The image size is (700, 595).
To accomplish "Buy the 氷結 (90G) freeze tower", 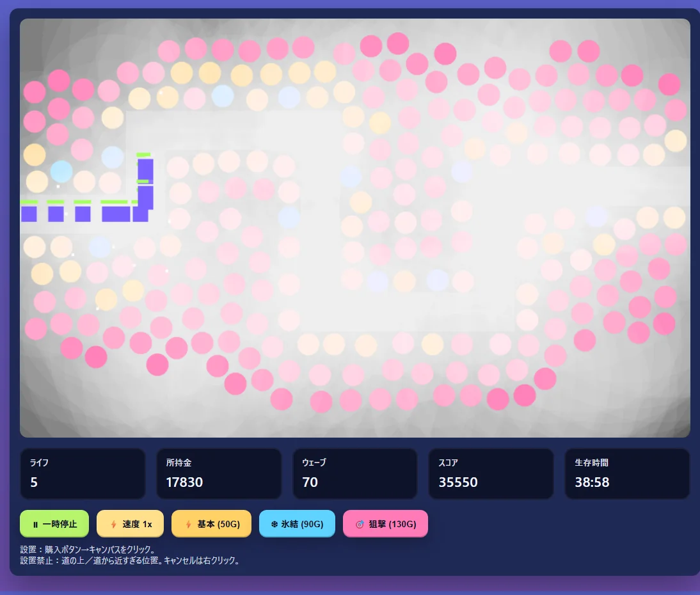I will click(297, 524).
